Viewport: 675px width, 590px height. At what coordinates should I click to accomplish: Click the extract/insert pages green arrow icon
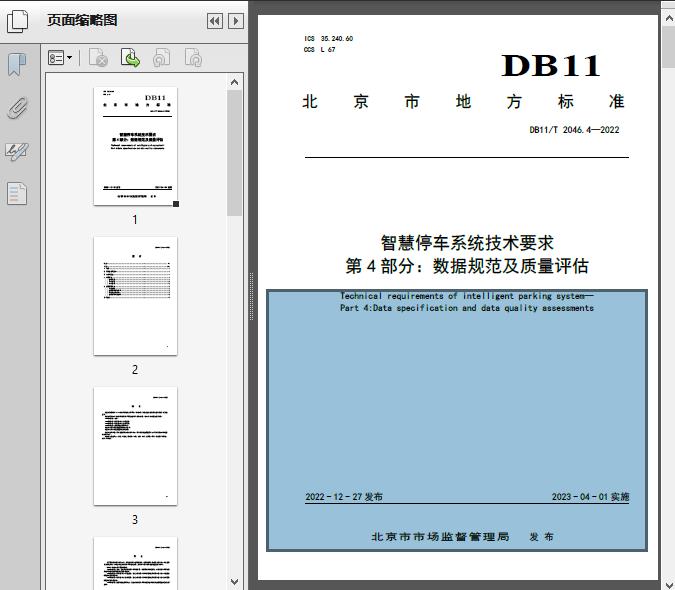(x=130, y=58)
